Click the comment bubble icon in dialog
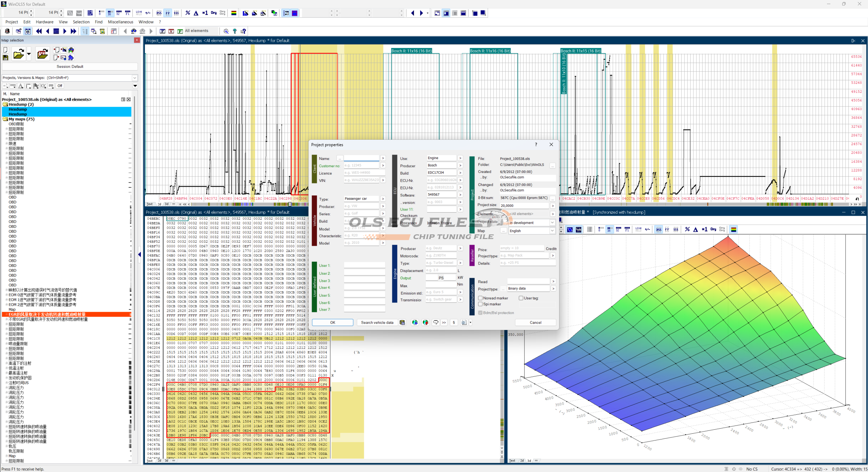The width and height of the screenshot is (868, 472). (435, 322)
